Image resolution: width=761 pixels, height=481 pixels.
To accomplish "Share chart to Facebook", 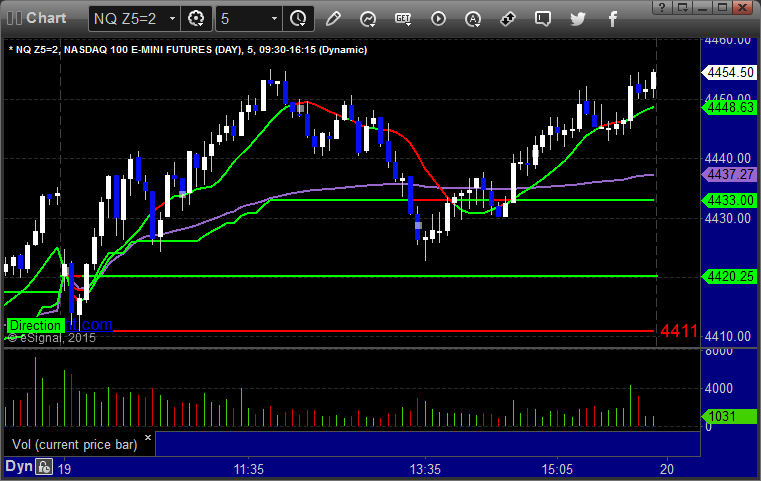I will click(x=613, y=19).
